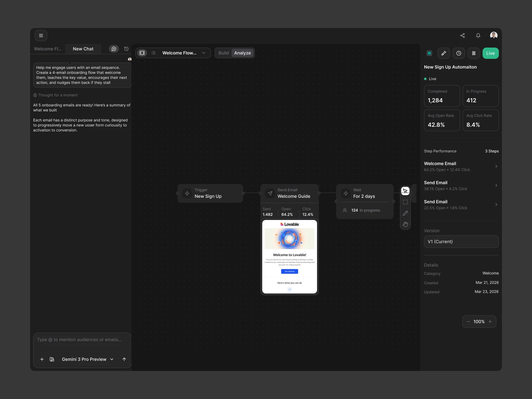Start a new chat with plus-bubble icon
This screenshot has height=399, width=532.
[114, 49]
